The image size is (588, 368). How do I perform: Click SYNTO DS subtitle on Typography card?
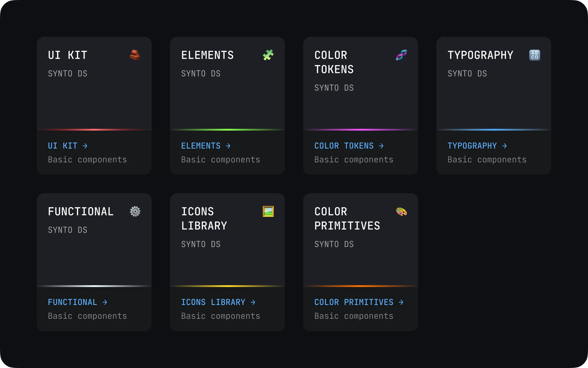tap(467, 74)
